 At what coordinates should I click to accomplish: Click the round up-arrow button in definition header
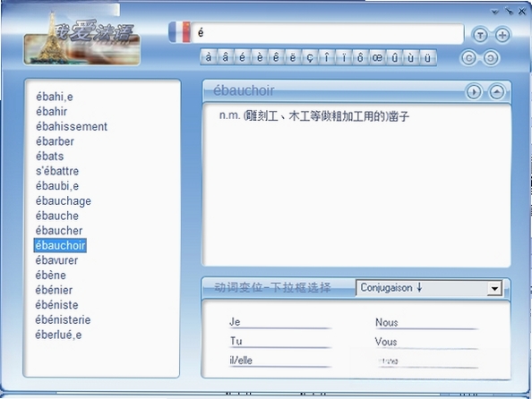click(497, 92)
